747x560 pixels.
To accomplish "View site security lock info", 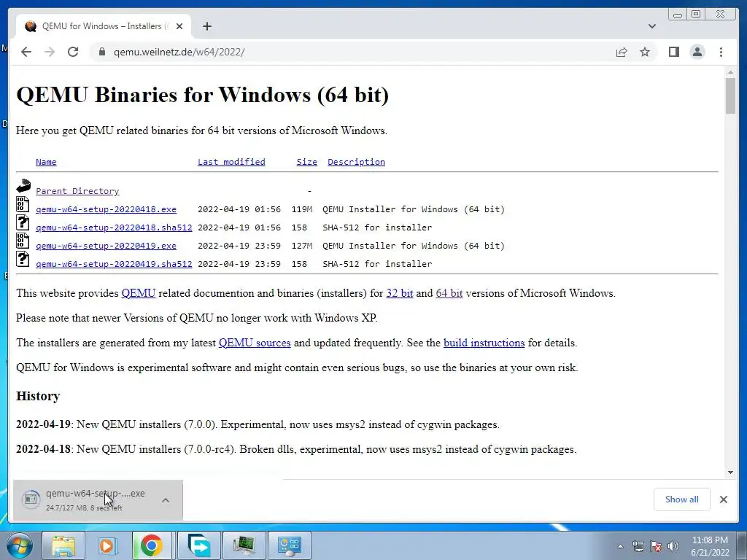I will pos(101,52).
